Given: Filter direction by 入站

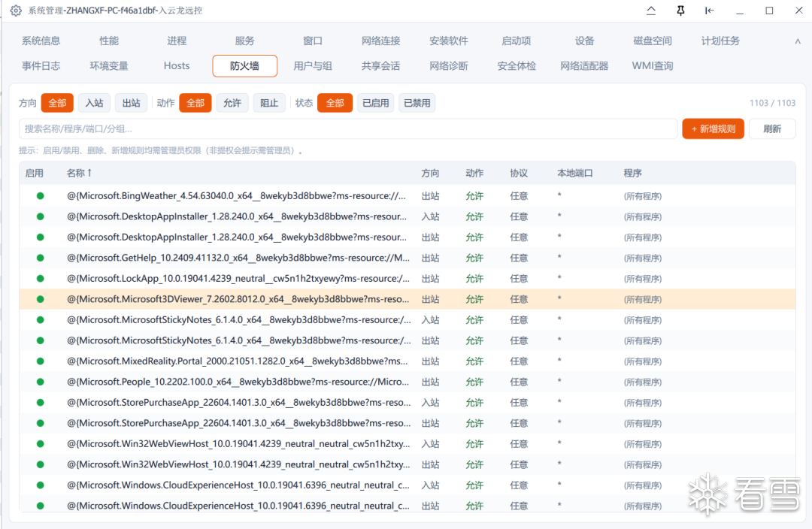Looking at the screenshot, I should pos(94,103).
